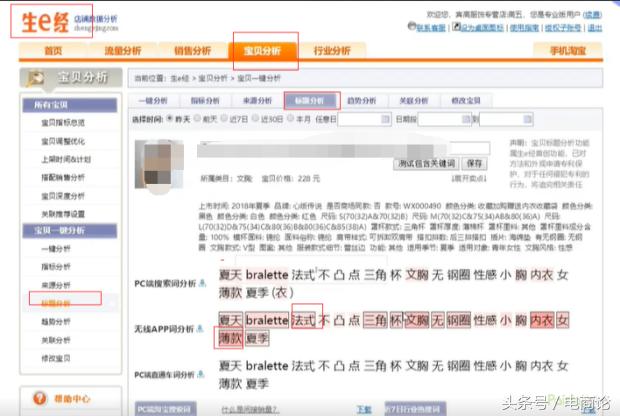Open calendar icon in 任意日 field

(385, 119)
